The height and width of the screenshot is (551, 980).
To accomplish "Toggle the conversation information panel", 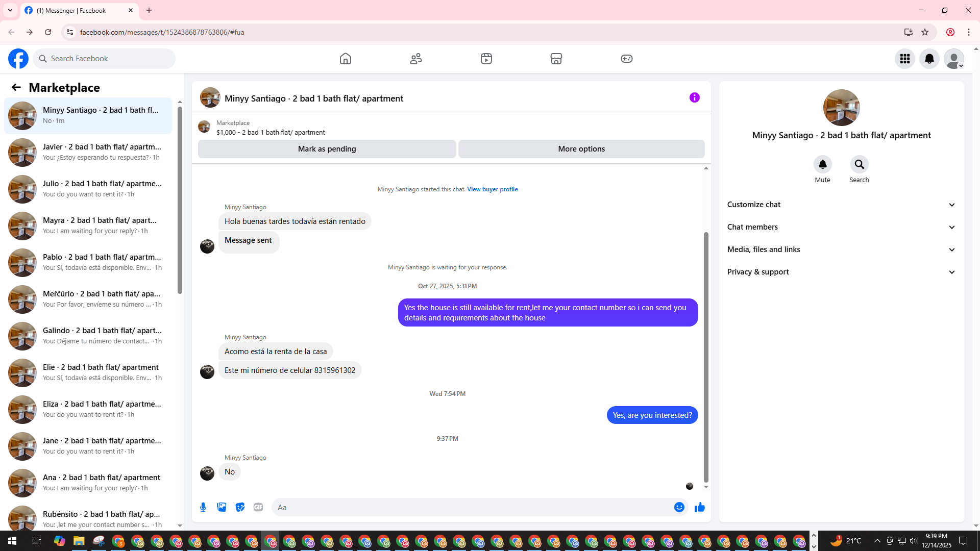I will [x=694, y=97].
